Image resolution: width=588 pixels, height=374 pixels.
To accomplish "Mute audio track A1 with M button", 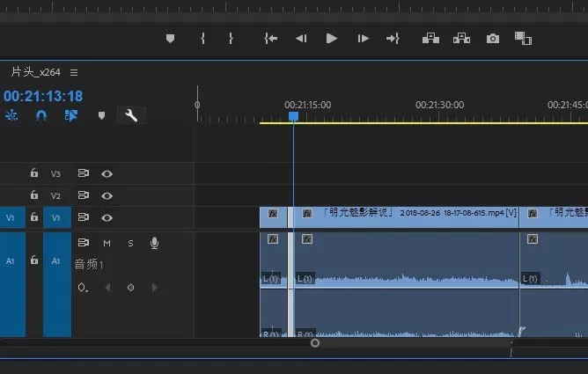I will pos(107,243).
